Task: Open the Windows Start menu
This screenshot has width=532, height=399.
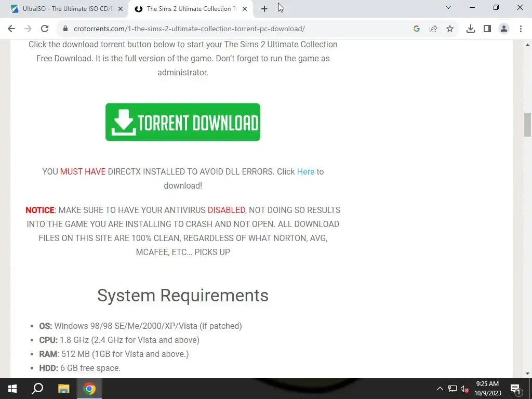Action: [x=12, y=389]
